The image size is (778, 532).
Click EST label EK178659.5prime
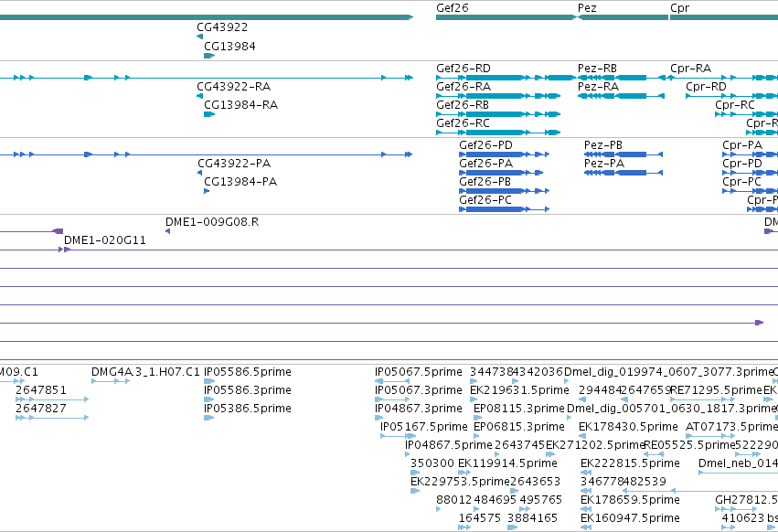pyautogui.click(x=630, y=500)
